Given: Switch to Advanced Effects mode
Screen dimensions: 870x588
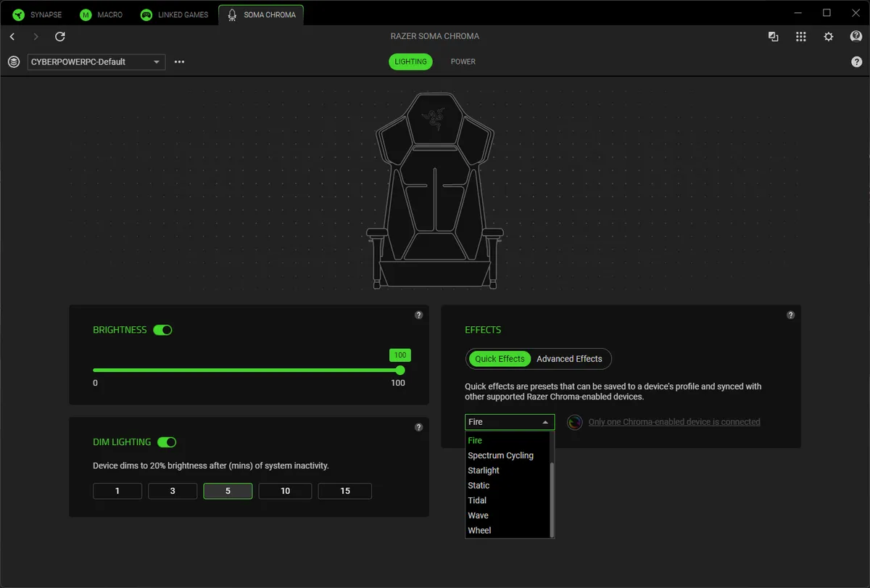Looking at the screenshot, I should coord(569,359).
